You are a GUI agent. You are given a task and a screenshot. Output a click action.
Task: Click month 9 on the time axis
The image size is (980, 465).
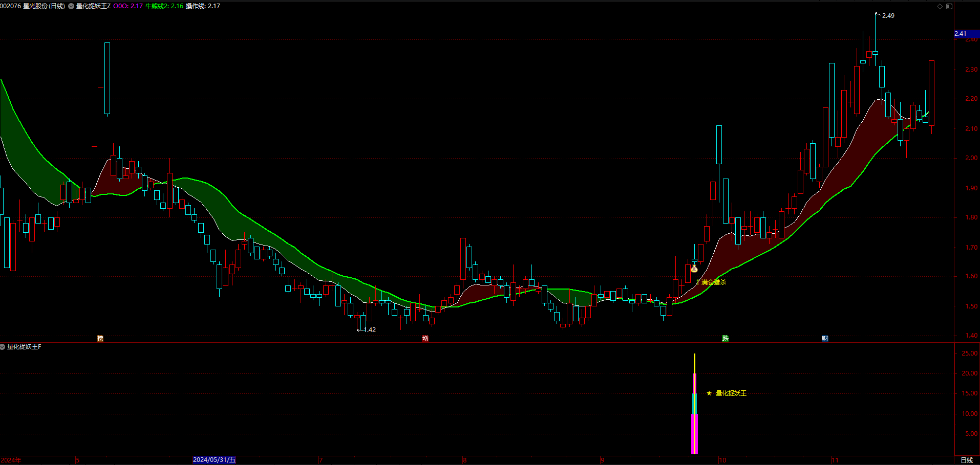click(603, 460)
